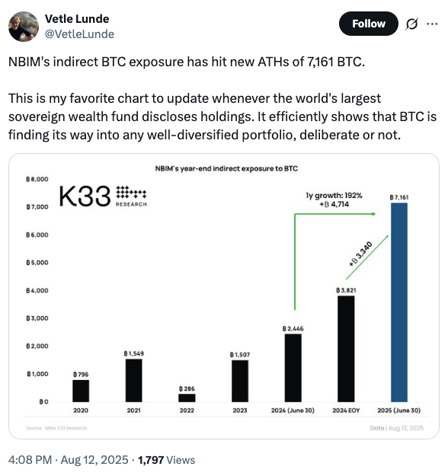This screenshot has height=476, width=448.
Task: Open the embedded NBIM chart image
Action: (x=224, y=296)
